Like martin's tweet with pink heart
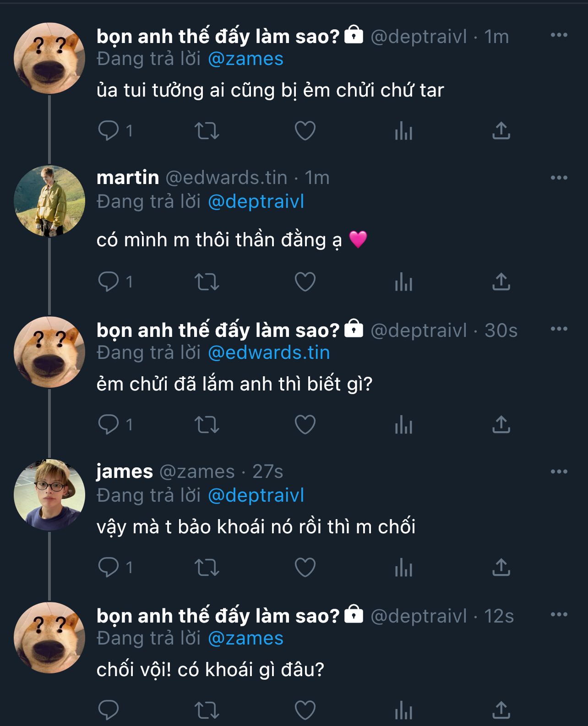This screenshot has width=588, height=726. (x=305, y=282)
